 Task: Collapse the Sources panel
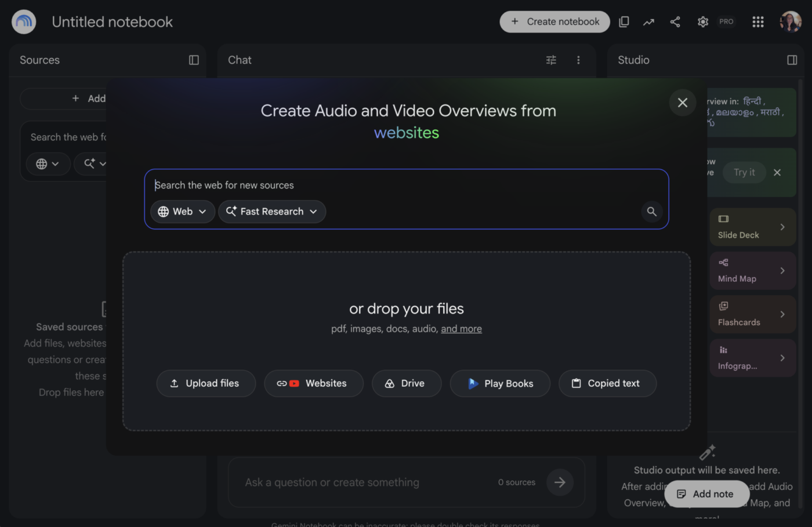tap(194, 60)
